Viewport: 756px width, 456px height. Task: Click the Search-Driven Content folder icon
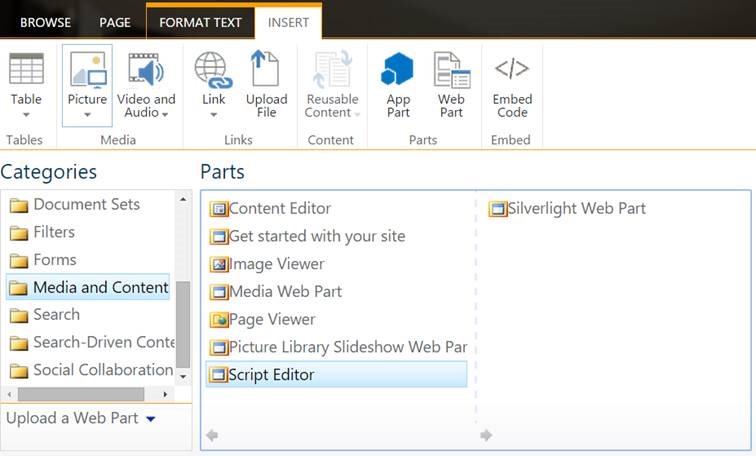(19, 343)
